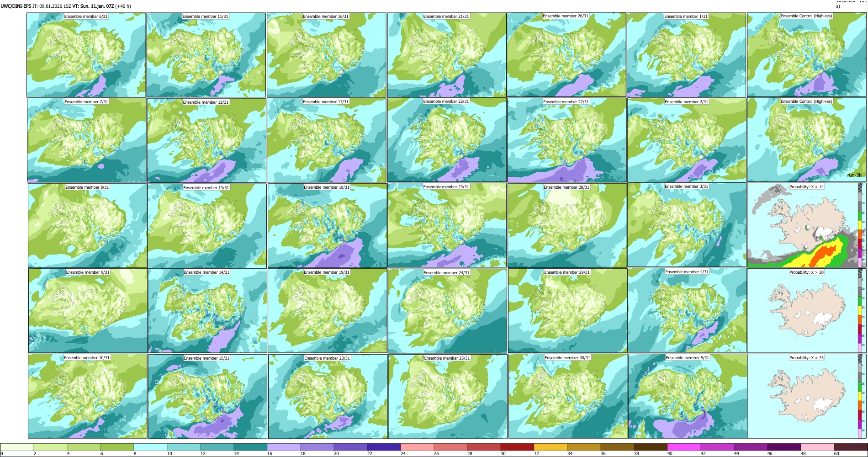Click the '(+40 h)' forecast offset text
The image size is (868, 457).
(123, 6)
